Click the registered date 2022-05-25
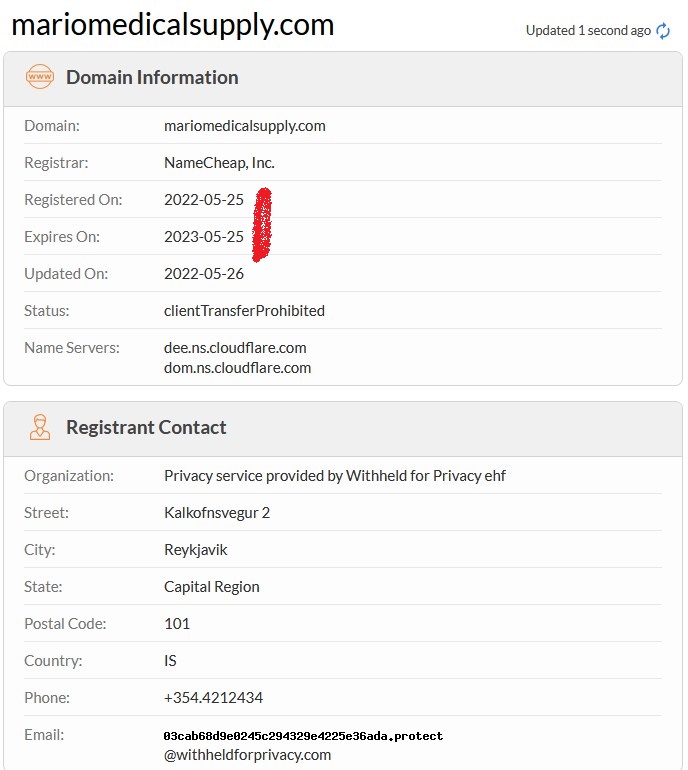The image size is (688, 770). coord(204,199)
